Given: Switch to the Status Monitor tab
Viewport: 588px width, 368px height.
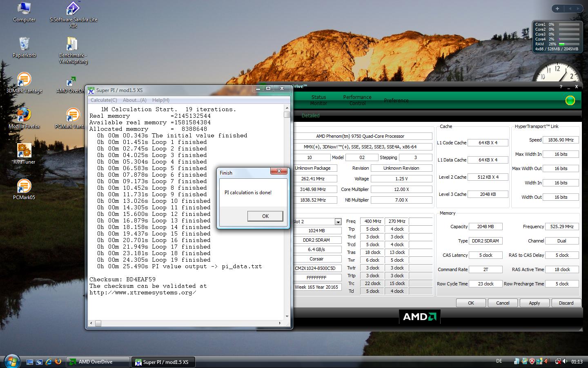Looking at the screenshot, I should pyautogui.click(x=318, y=100).
